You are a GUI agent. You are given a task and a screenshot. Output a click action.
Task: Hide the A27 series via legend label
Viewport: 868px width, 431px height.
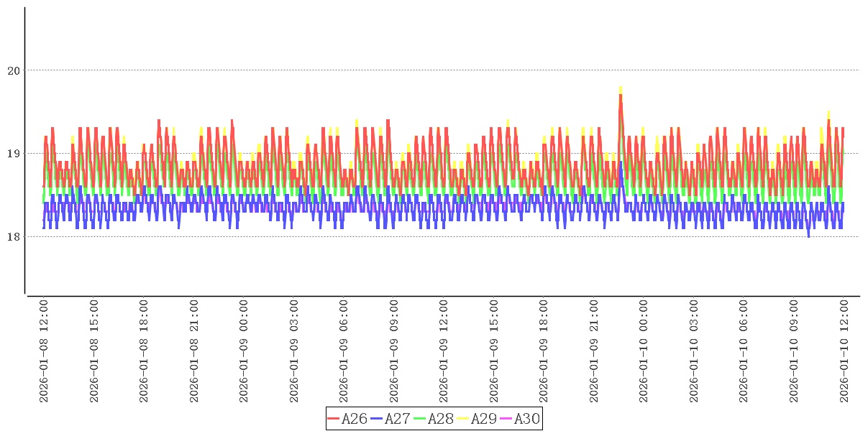pyautogui.click(x=397, y=419)
